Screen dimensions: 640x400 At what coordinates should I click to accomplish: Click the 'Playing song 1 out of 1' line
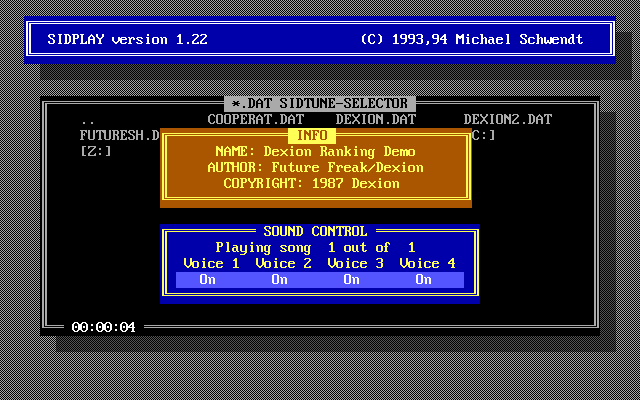pos(316,247)
